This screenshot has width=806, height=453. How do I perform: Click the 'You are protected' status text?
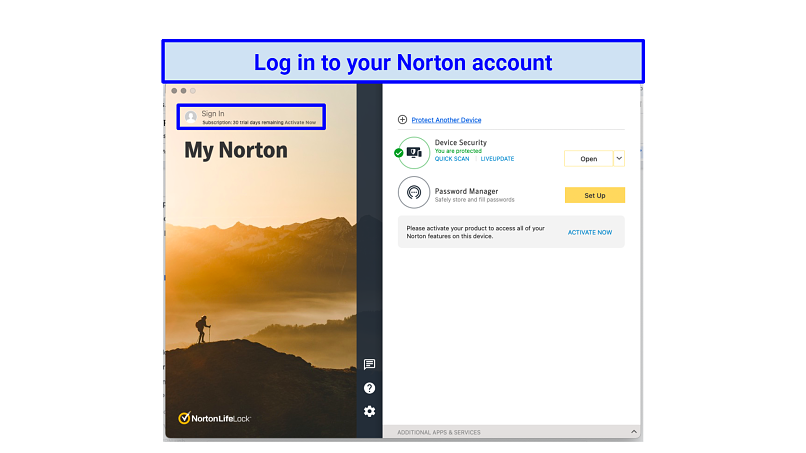[x=458, y=151]
